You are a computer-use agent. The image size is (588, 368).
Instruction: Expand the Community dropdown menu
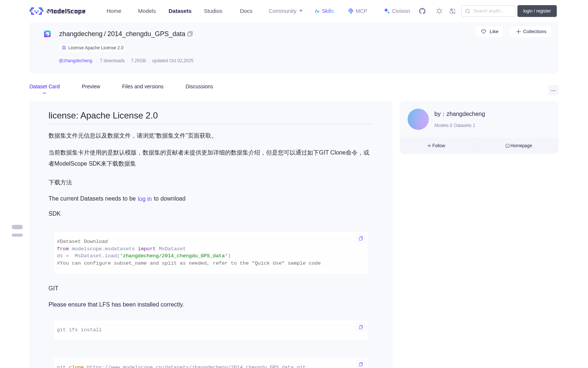(286, 11)
